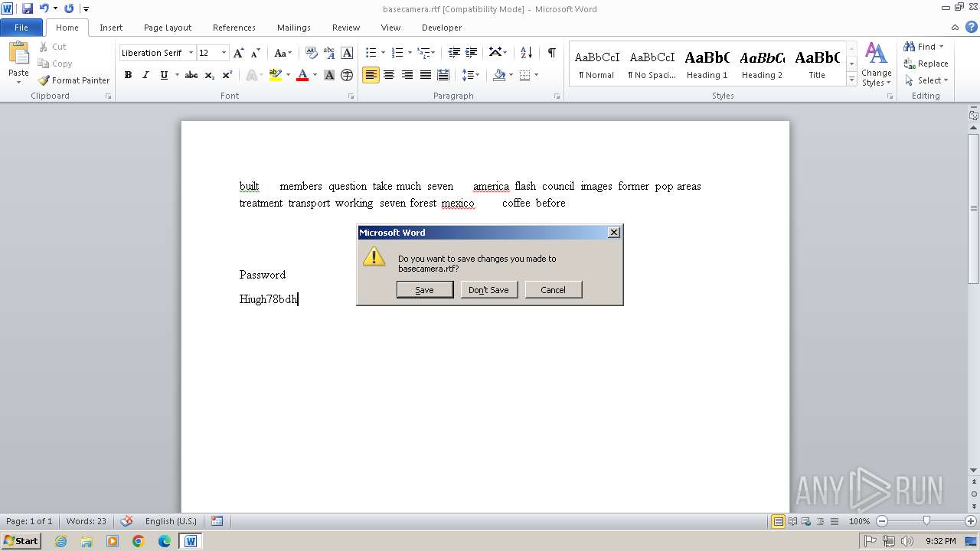
Task: Click the Text Highlight Color swatch
Action: click(x=275, y=75)
